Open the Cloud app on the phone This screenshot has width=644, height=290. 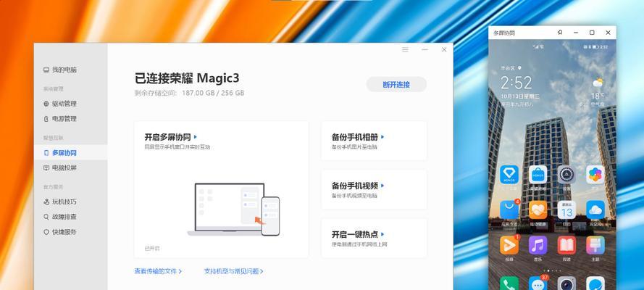595,210
